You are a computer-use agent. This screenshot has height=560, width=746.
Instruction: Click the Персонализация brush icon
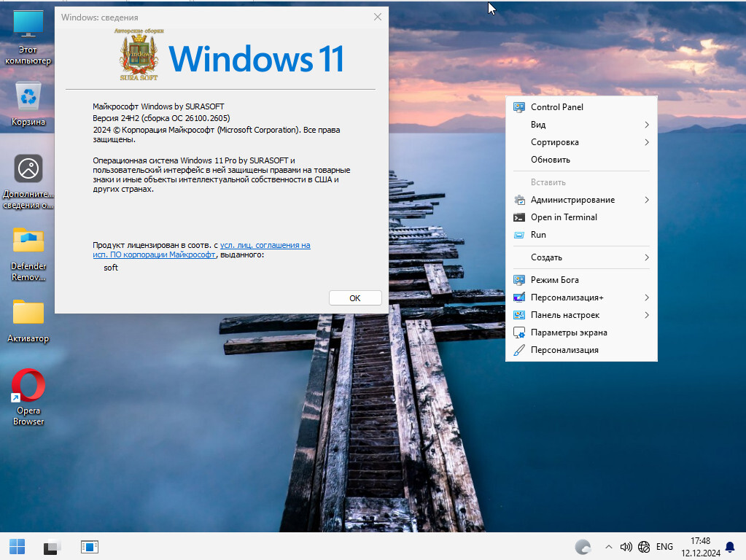click(x=519, y=350)
